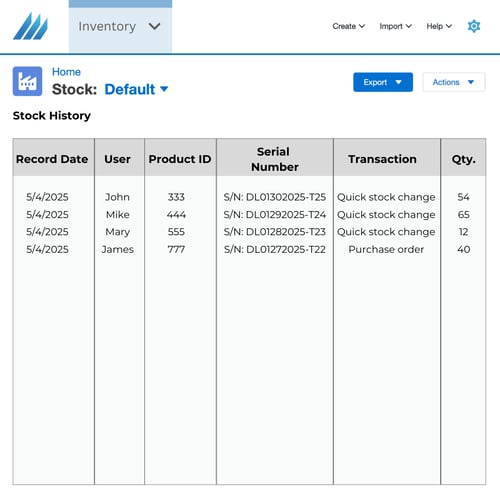Click Quick stock change in John's row
The height and width of the screenshot is (500, 500).
(x=386, y=197)
